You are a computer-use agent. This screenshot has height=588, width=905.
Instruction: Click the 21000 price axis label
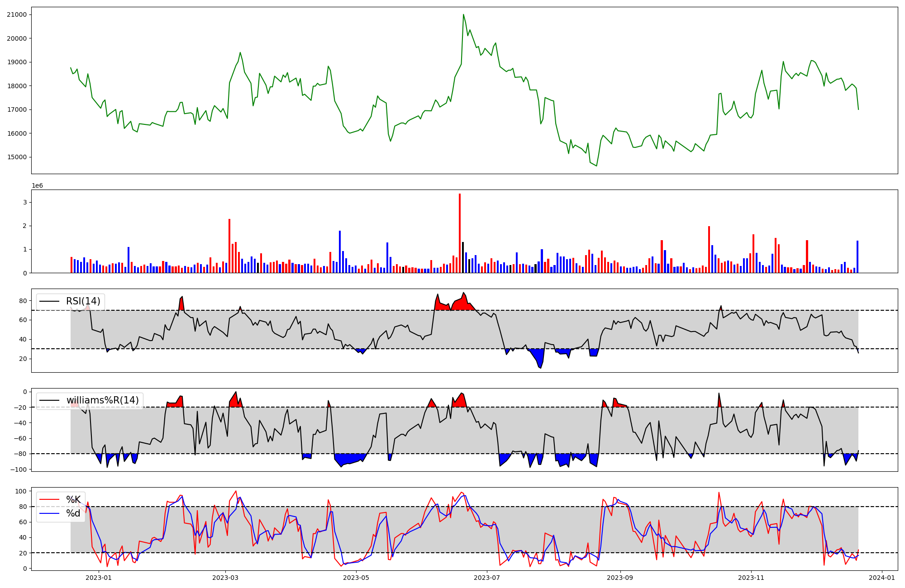point(17,15)
